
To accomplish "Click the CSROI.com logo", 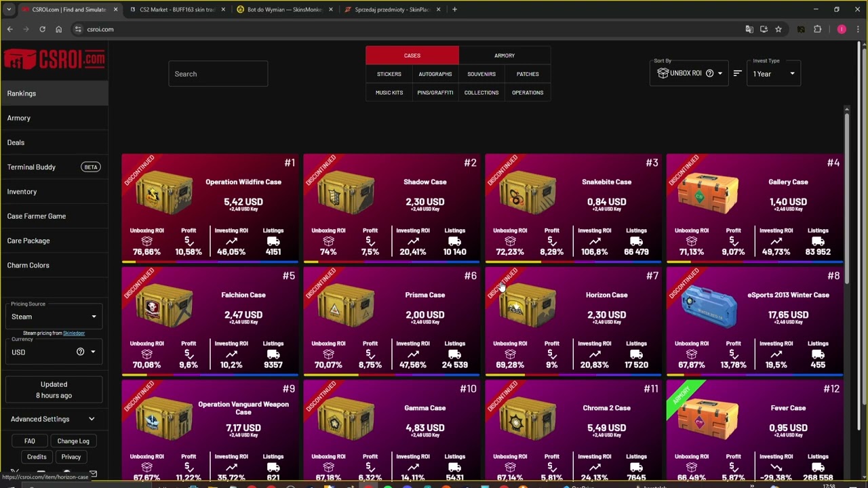I will [x=54, y=59].
